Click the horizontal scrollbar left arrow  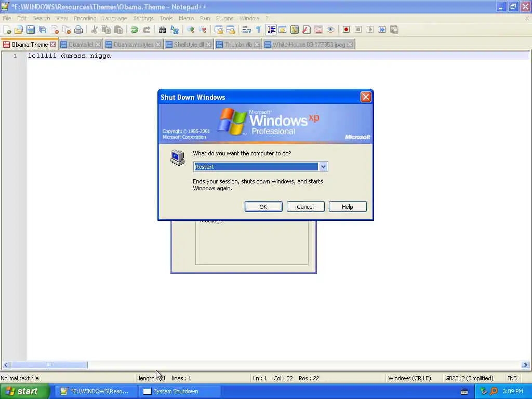[x=6, y=365]
